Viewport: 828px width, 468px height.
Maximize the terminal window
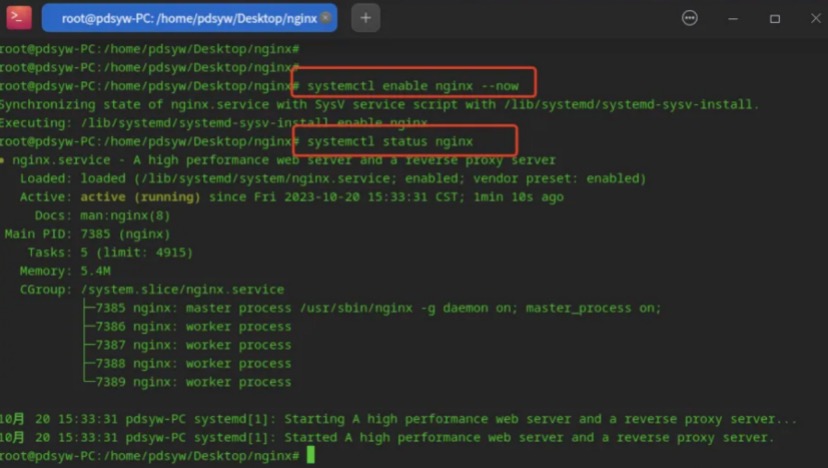(x=775, y=18)
